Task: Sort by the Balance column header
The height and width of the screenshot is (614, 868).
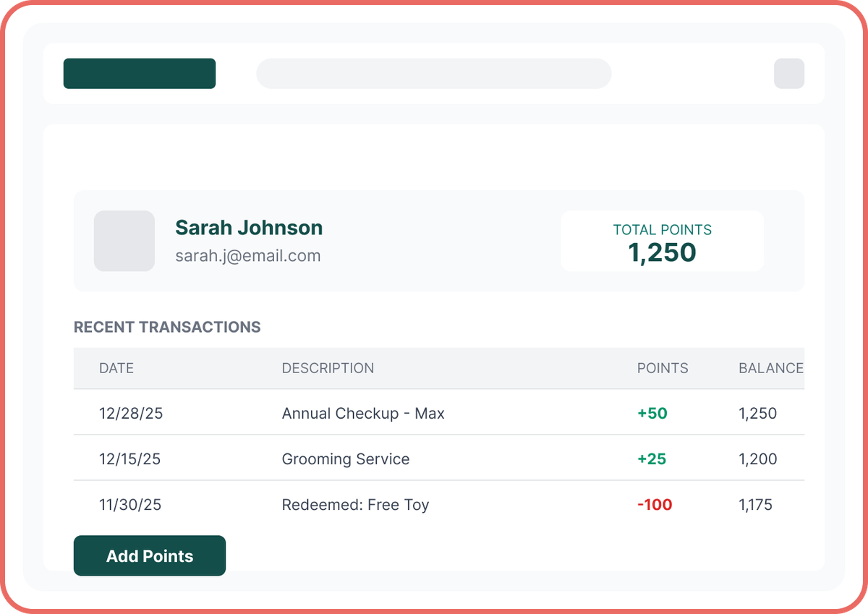Action: click(x=770, y=368)
